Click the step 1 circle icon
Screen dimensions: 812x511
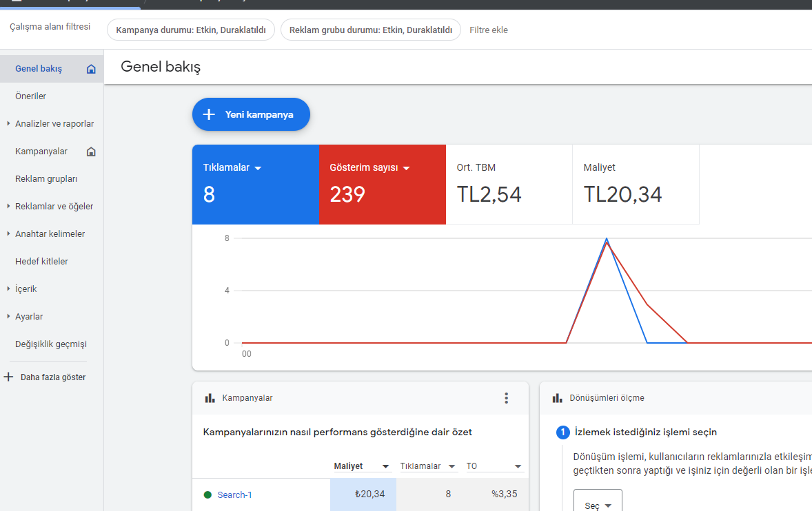click(563, 432)
